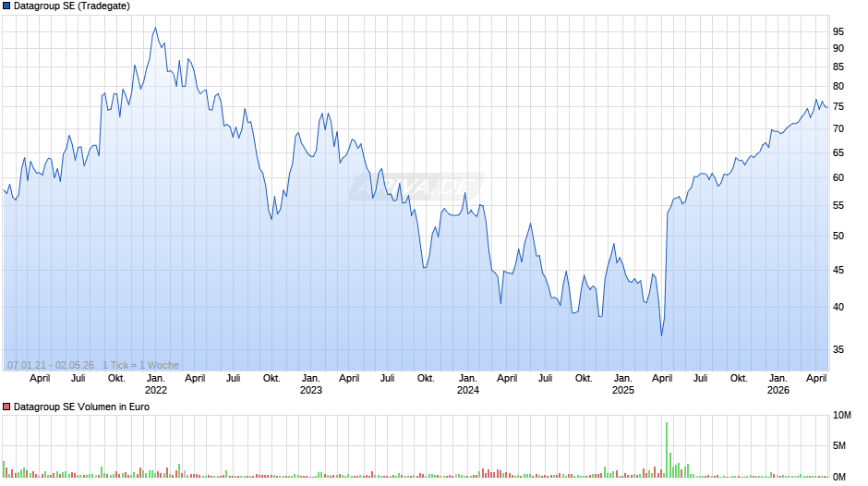
Task: Click the price axis value 50
Action: [x=838, y=237]
